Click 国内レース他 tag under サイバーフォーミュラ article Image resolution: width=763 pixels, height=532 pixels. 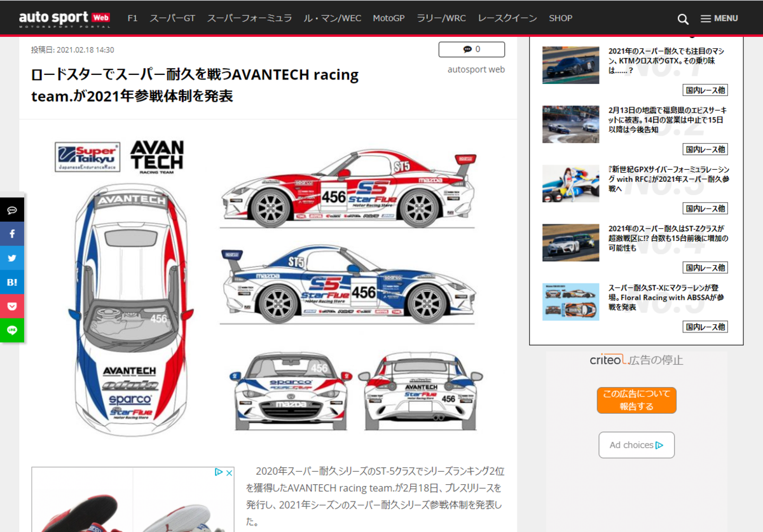(705, 208)
